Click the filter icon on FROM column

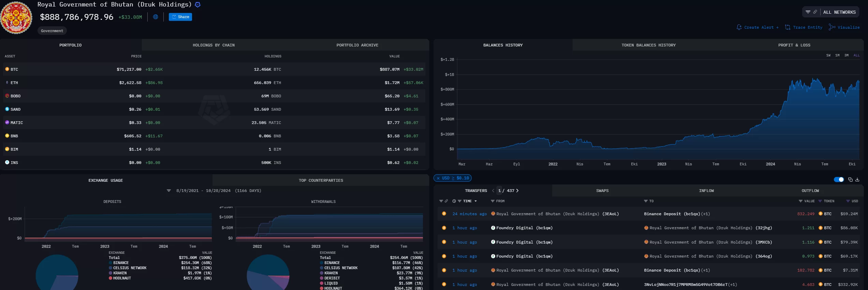(x=492, y=201)
